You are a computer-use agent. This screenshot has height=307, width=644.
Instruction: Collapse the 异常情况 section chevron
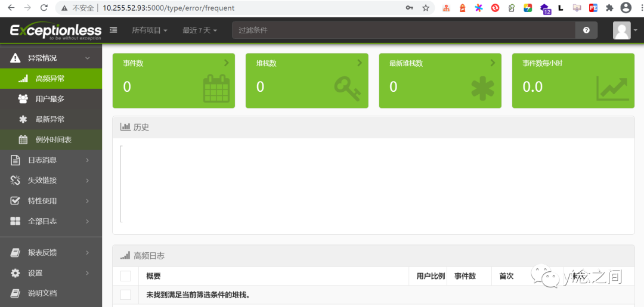point(87,58)
